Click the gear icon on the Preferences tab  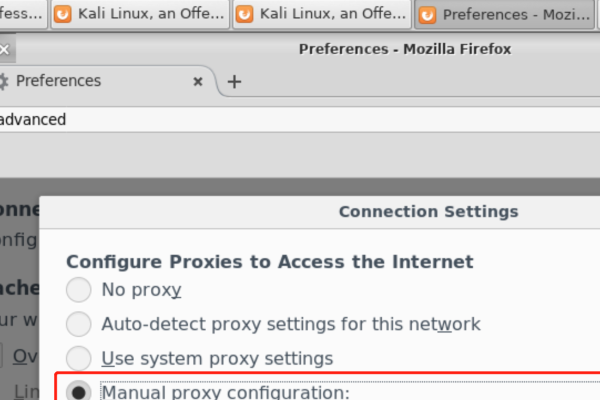pyautogui.click(x=4, y=82)
